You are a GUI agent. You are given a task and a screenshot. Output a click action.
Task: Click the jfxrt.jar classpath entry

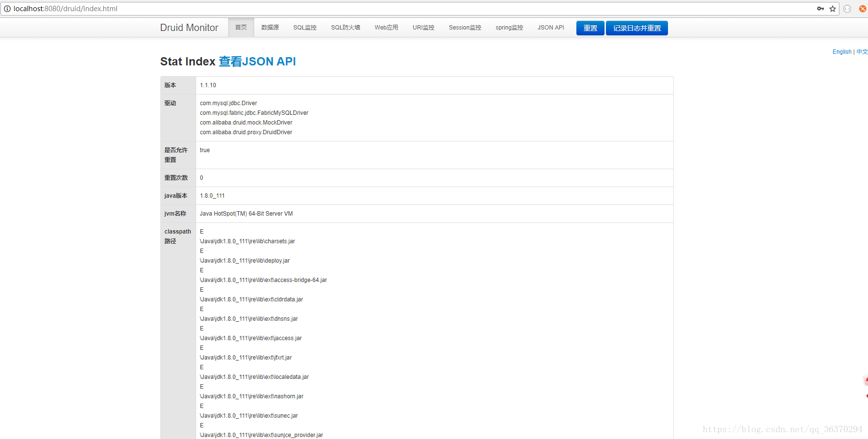click(246, 358)
